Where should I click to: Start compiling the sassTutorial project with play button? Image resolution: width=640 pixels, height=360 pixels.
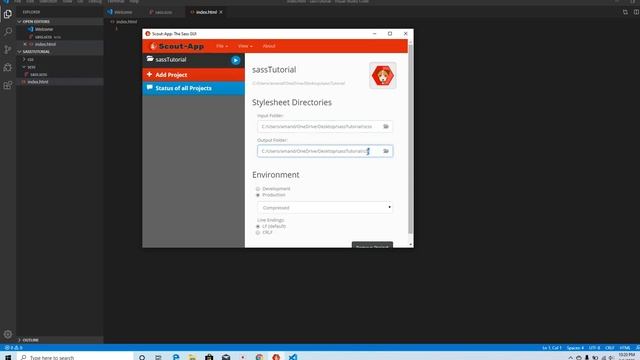(x=236, y=60)
